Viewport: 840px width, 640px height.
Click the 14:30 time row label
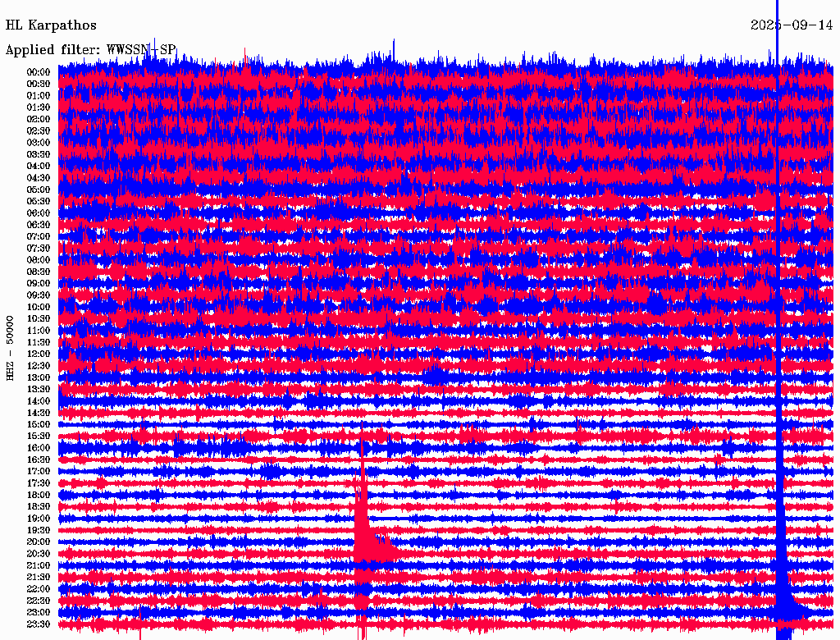tap(39, 413)
